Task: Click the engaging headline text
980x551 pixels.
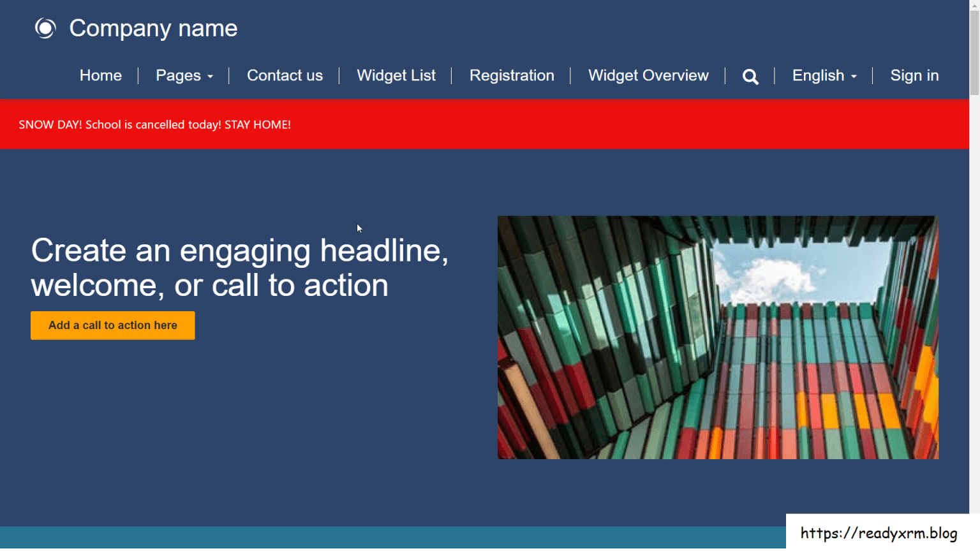Action: coord(241,268)
